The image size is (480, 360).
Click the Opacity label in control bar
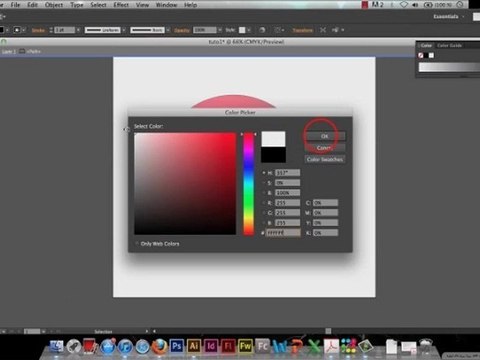point(182,30)
